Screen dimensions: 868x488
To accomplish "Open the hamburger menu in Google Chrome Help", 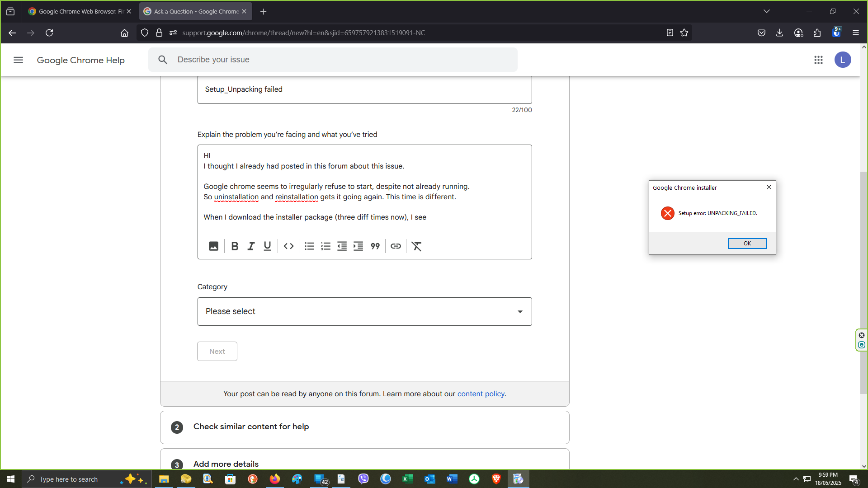I will (x=18, y=60).
